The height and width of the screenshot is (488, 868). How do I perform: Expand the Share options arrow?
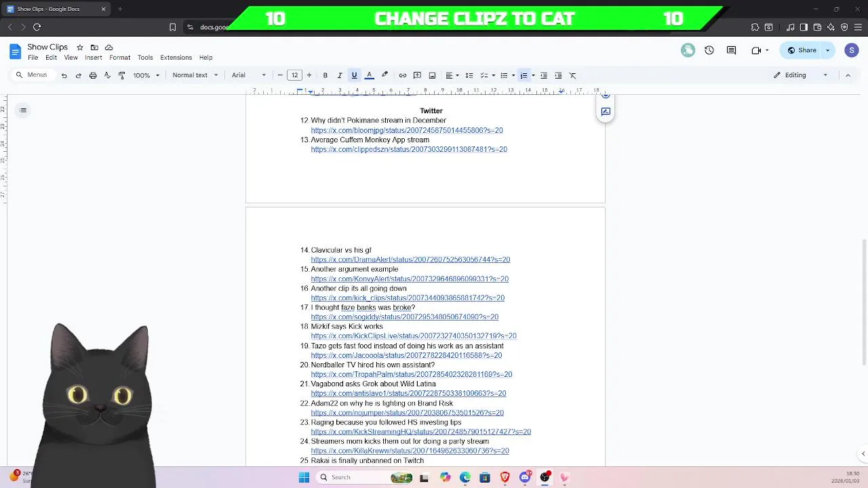coord(827,50)
